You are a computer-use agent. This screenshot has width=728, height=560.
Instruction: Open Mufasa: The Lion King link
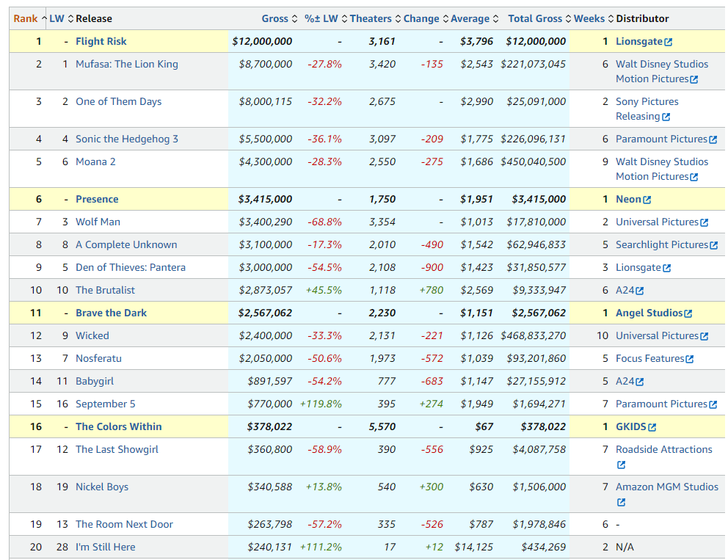pyautogui.click(x=127, y=64)
